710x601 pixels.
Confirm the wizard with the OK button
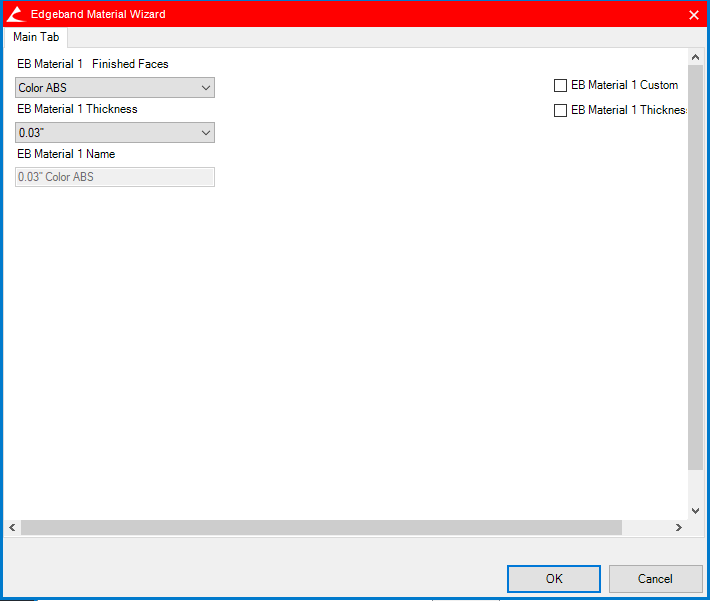553,578
